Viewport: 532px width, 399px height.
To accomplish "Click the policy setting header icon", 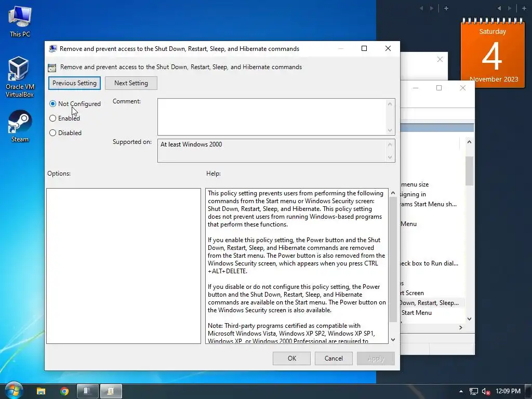I will [x=52, y=68].
